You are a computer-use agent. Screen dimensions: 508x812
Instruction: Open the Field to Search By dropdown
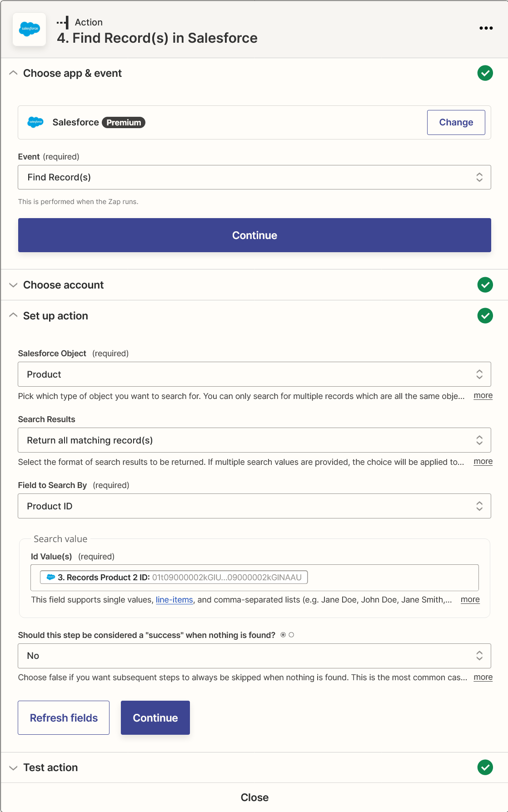click(x=254, y=506)
